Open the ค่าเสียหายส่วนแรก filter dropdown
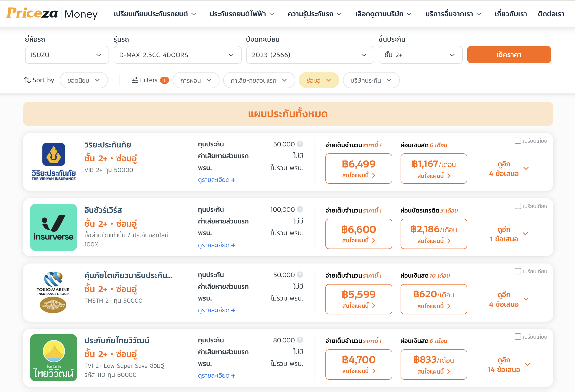 click(259, 80)
